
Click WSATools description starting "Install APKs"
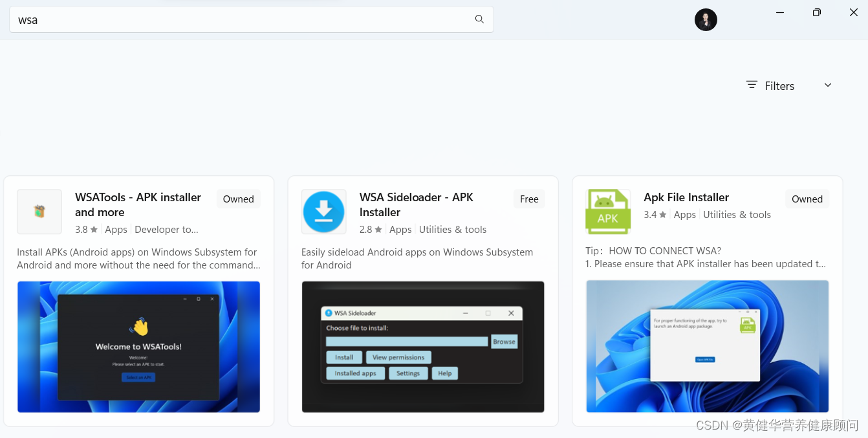138,259
